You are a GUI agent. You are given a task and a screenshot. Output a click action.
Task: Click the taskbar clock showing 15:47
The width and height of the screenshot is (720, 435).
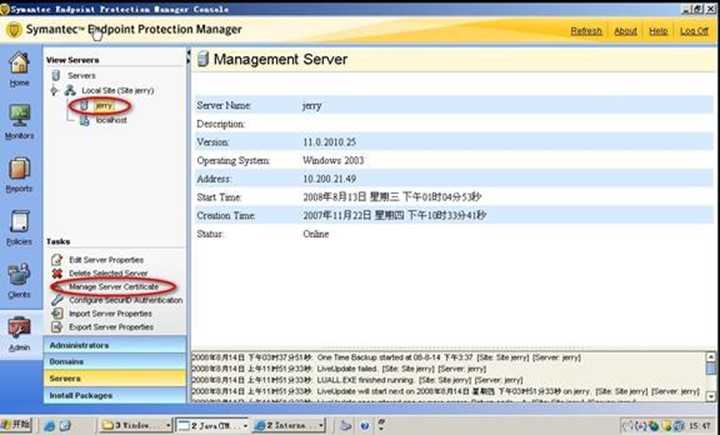tap(699, 426)
